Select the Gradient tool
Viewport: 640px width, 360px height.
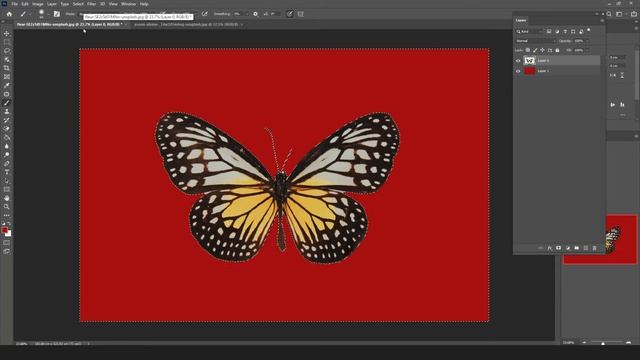click(7, 137)
